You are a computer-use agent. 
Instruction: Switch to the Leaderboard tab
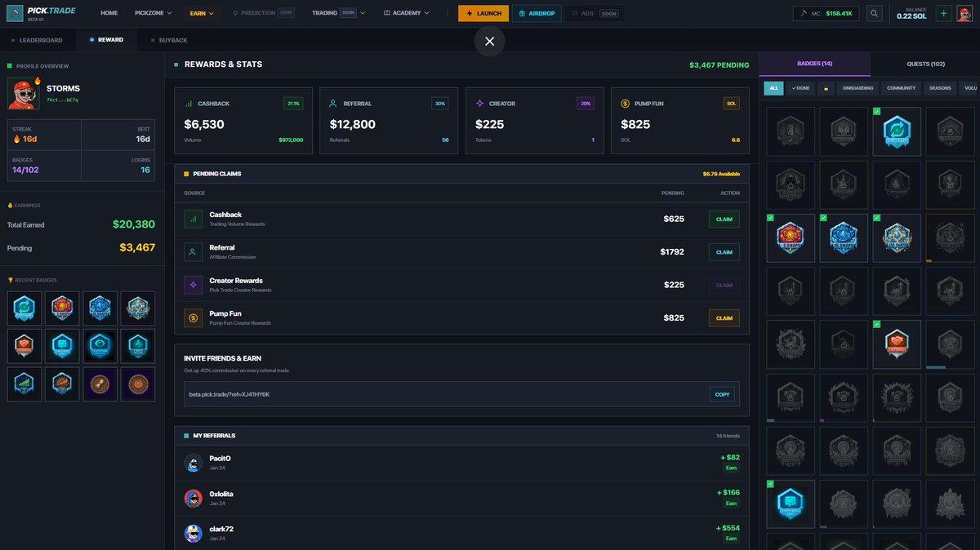(x=38, y=40)
